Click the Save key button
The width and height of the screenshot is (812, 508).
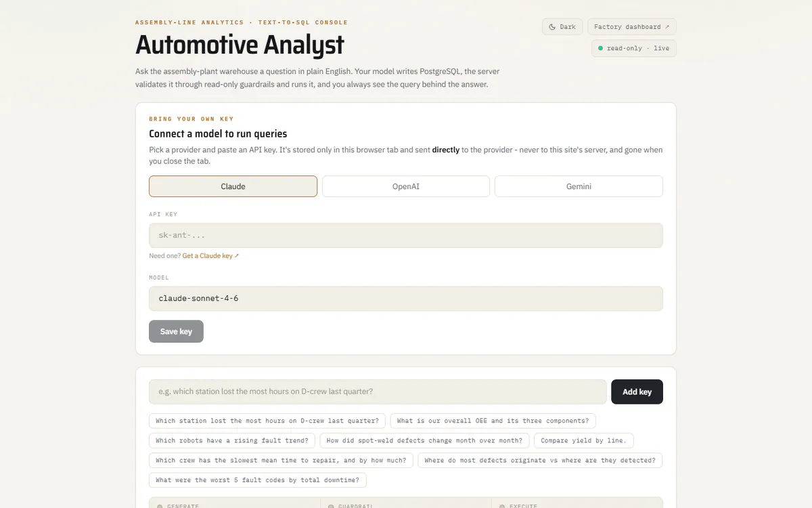pyautogui.click(x=176, y=331)
